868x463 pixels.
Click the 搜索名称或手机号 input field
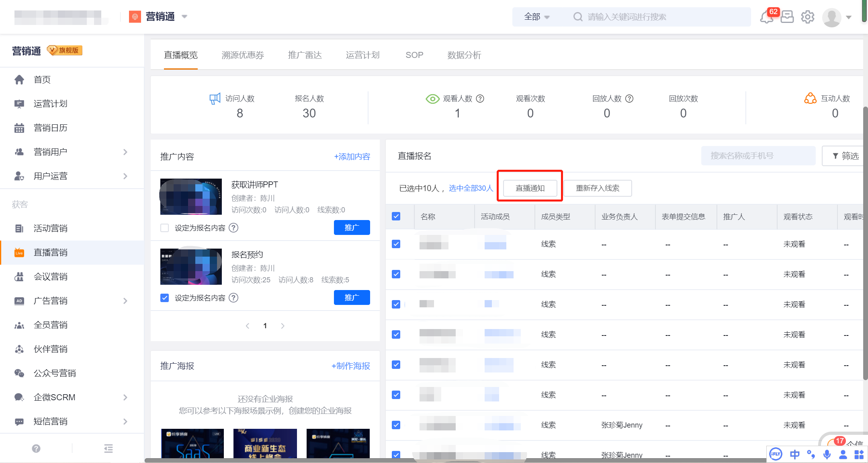(758, 156)
